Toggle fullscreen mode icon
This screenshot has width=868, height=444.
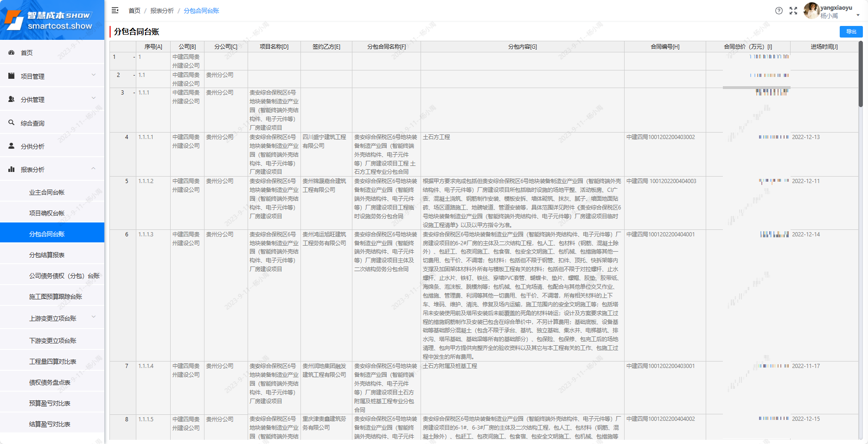[x=793, y=11]
